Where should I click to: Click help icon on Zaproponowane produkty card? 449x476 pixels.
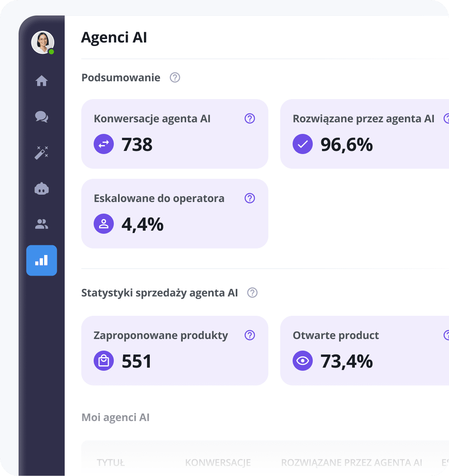(x=250, y=335)
